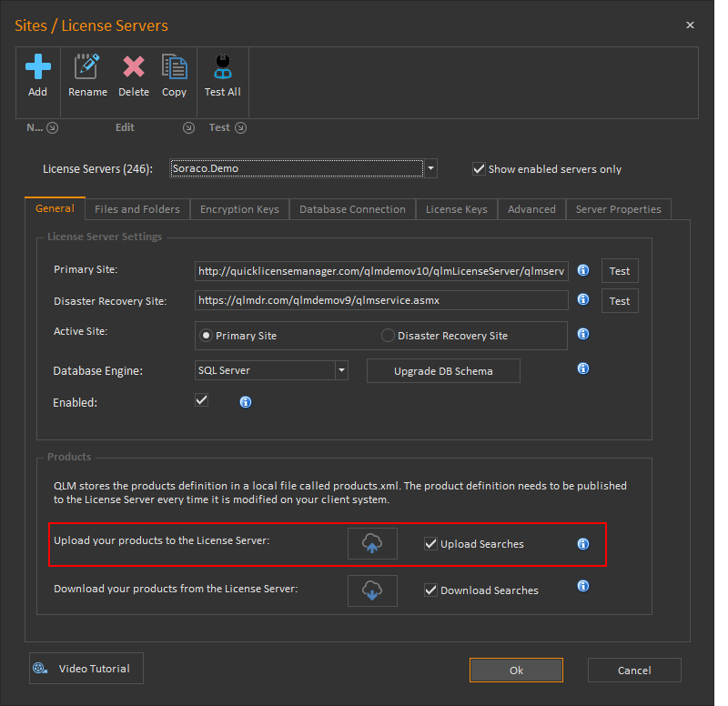Image resolution: width=728 pixels, height=706 pixels.
Task: Open the Advanced tab
Action: [531, 209]
